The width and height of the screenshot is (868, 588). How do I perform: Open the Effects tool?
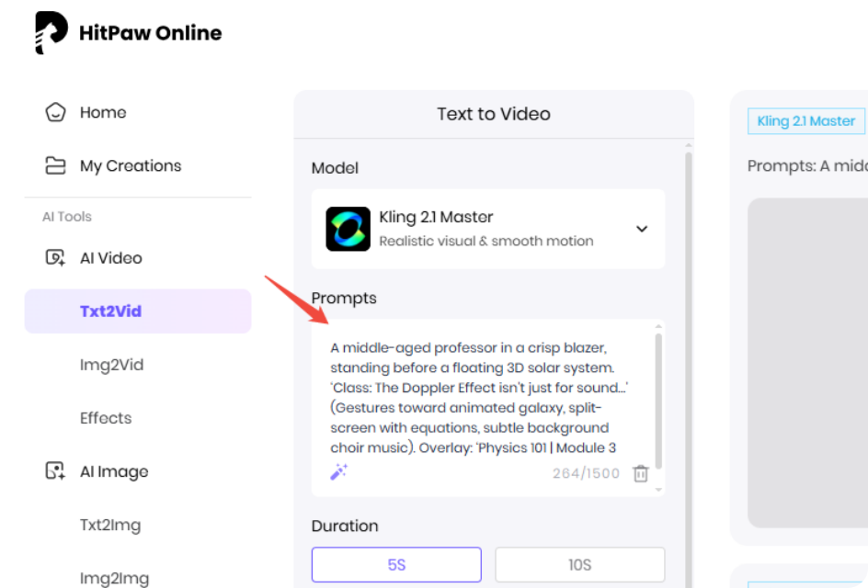pyautogui.click(x=106, y=418)
